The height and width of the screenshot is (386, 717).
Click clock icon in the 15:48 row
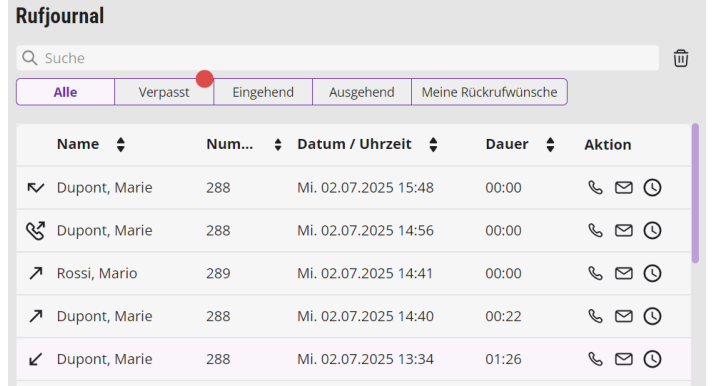[653, 188]
